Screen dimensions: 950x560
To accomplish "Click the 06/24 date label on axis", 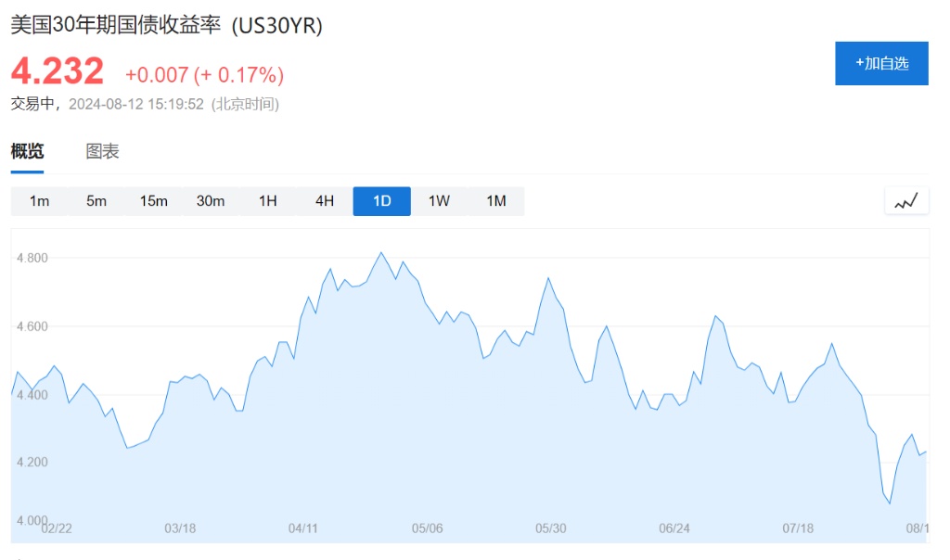I will 674,528.
